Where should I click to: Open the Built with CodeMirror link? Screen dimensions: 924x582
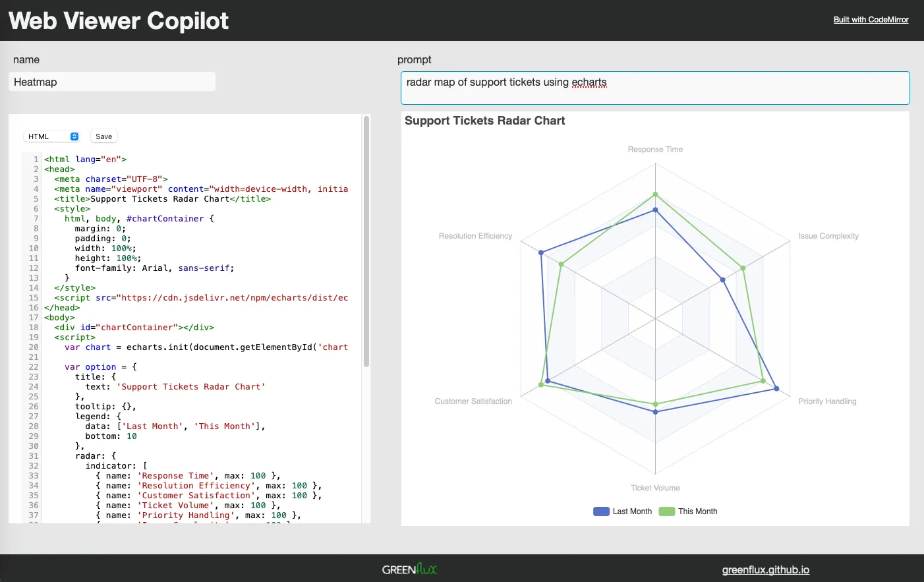[871, 20]
